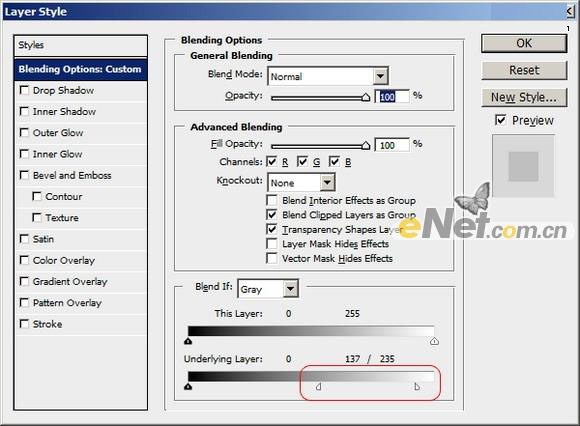580x426 pixels.
Task: Toggle Blend Clipped Layers as Group
Action: coord(272,215)
